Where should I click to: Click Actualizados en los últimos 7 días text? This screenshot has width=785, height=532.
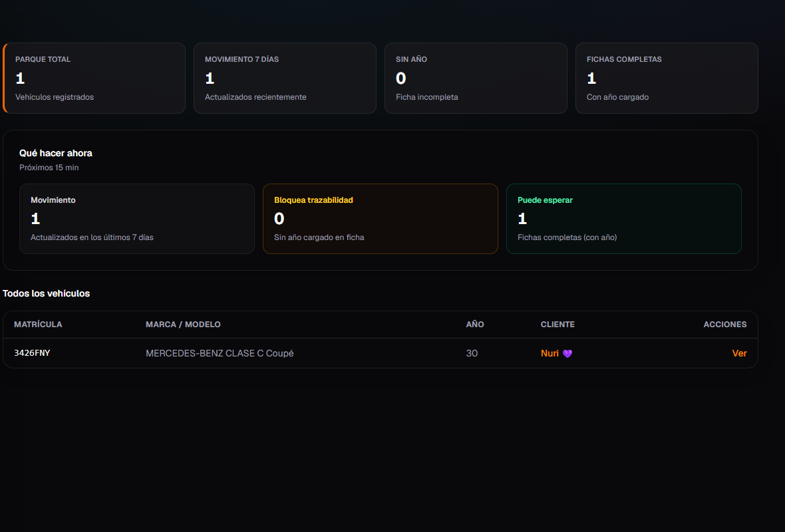92,237
